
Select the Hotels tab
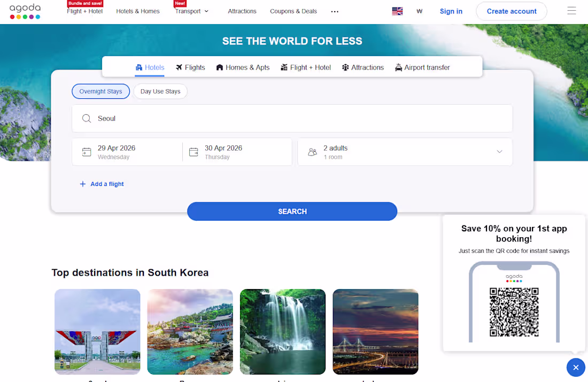150,67
